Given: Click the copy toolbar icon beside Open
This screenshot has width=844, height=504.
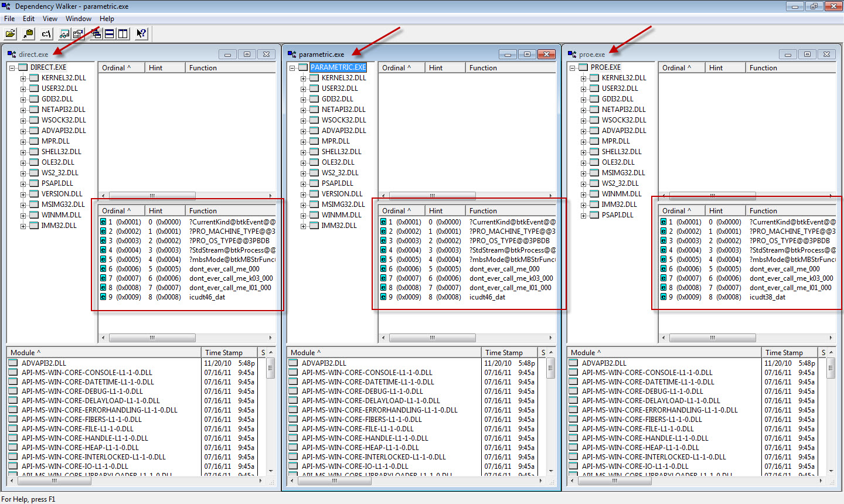Looking at the screenshot, I should click(28, 34).
